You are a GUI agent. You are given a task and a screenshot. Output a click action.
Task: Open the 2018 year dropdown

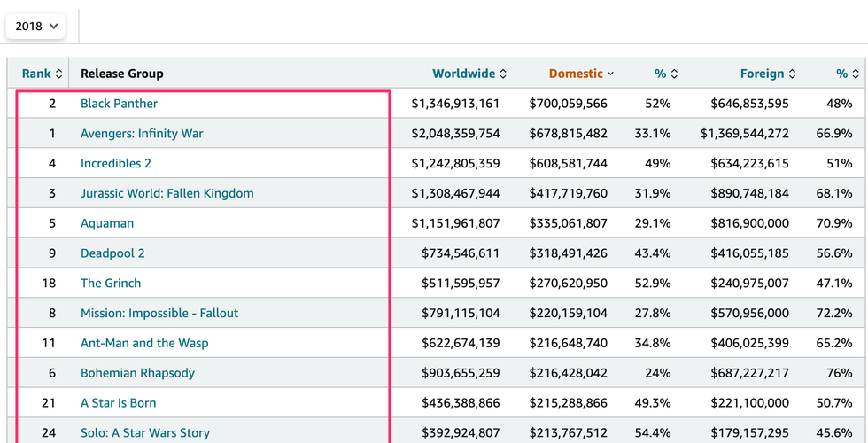(x=35, y=26)
